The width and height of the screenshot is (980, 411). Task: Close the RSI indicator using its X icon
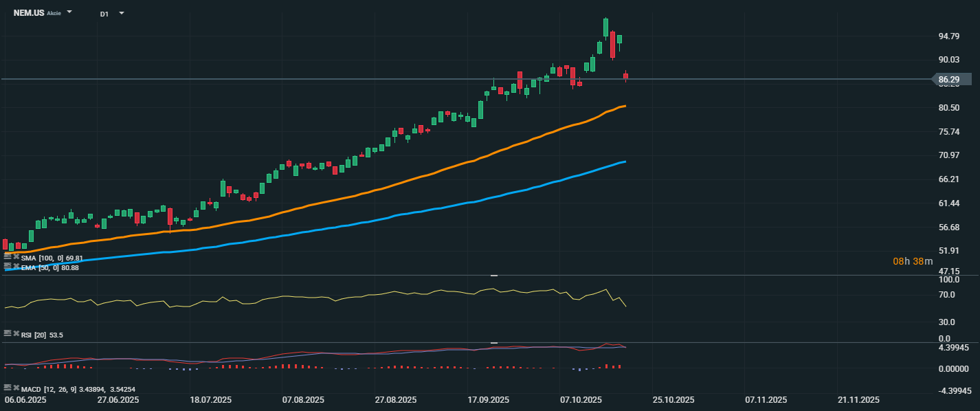tap(16, 333)
